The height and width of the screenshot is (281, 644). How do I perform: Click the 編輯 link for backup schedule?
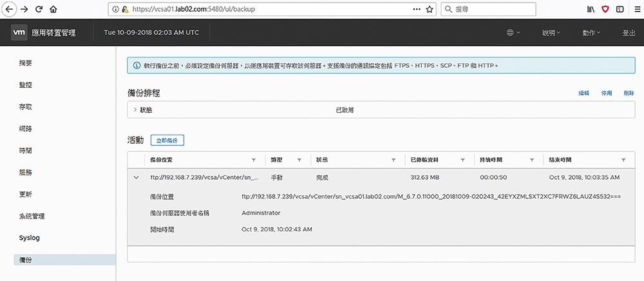coord(584,93)
